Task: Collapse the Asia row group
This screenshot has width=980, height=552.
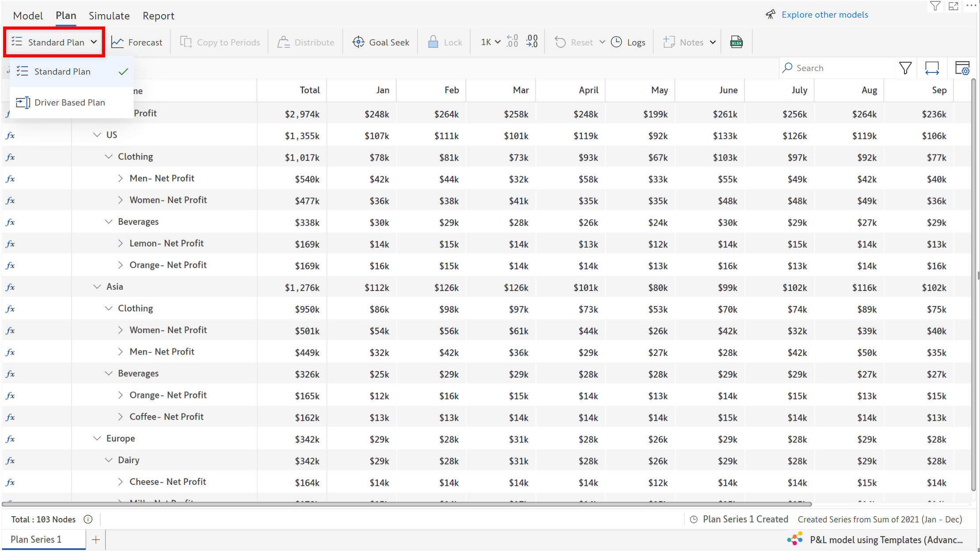Action: coord(97,287)
